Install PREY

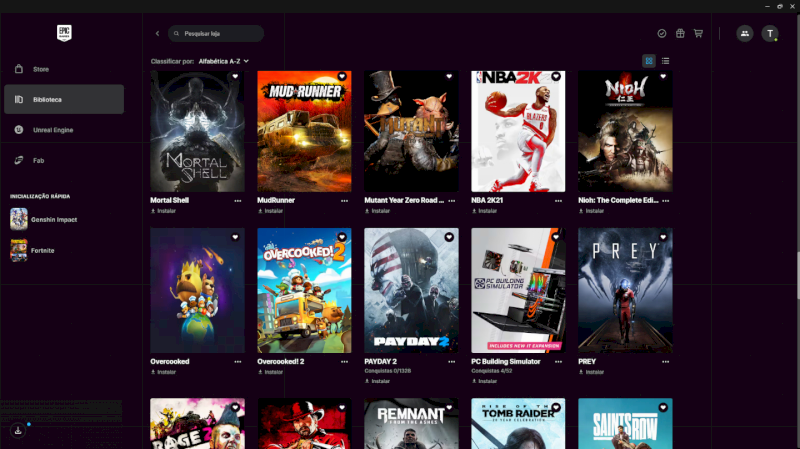click(x=591, y=372)
